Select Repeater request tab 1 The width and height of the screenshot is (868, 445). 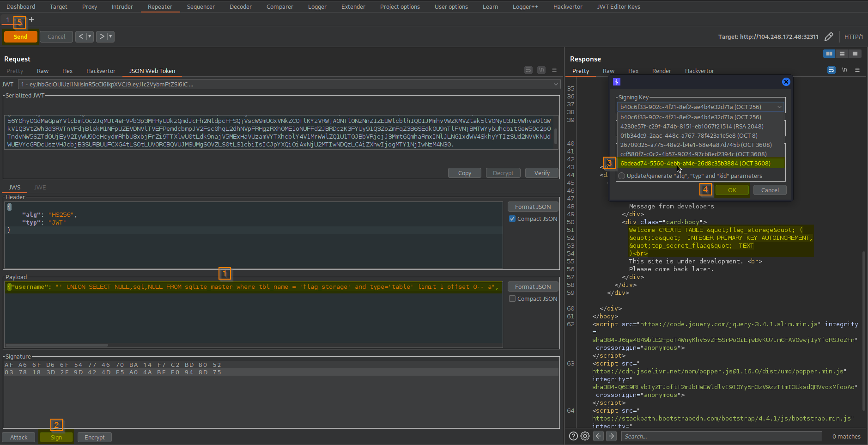pyautogui.click(x=7, y=19)
